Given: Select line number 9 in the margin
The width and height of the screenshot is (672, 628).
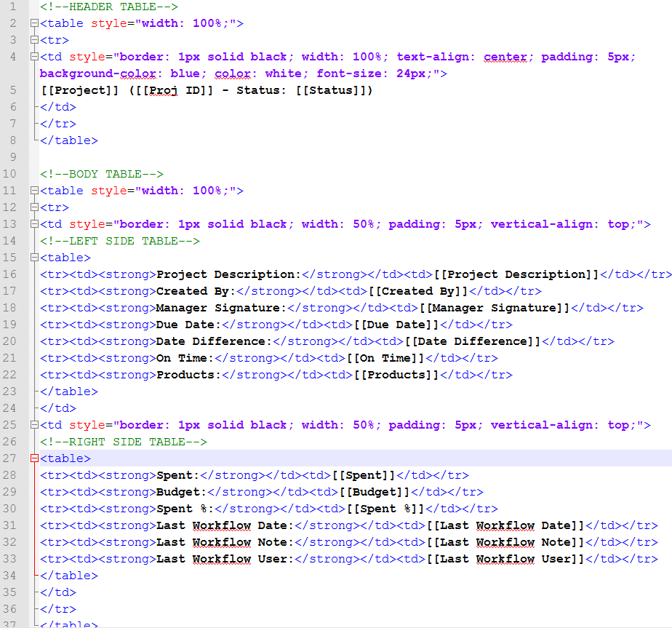Looking at the screenshot, I should [13, 157].
